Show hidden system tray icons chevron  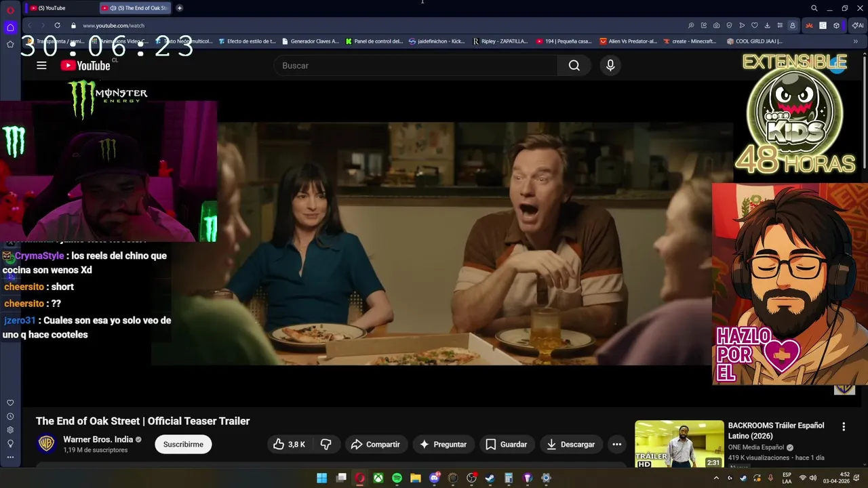pos(717,478)
